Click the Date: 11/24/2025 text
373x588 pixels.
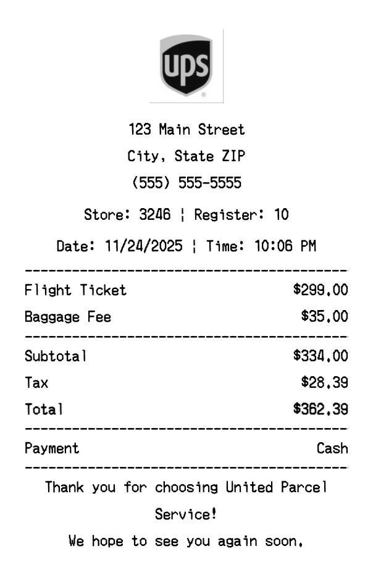120,246
